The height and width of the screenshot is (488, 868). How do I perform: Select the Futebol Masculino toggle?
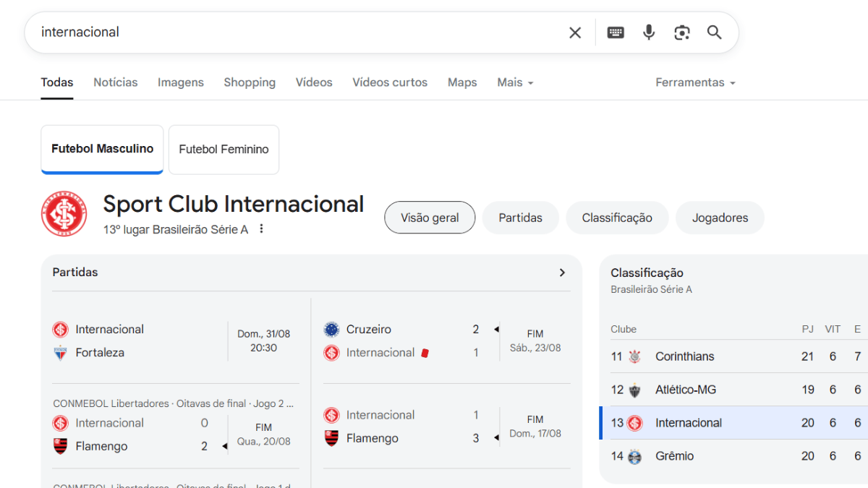[x=102, y=149]
